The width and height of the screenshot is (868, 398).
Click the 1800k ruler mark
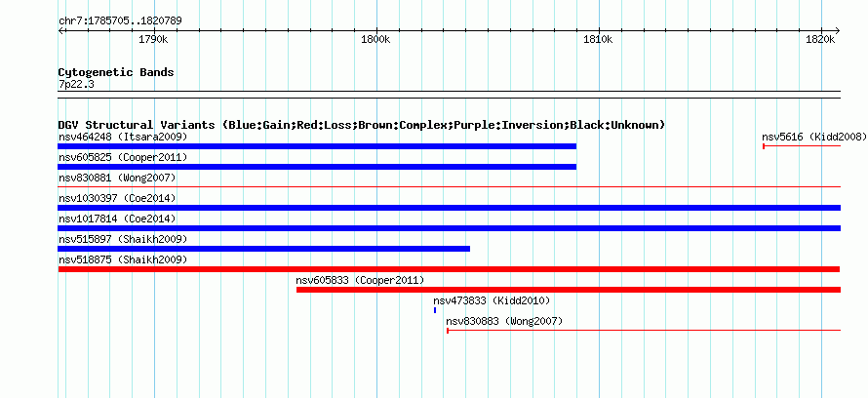375,40
